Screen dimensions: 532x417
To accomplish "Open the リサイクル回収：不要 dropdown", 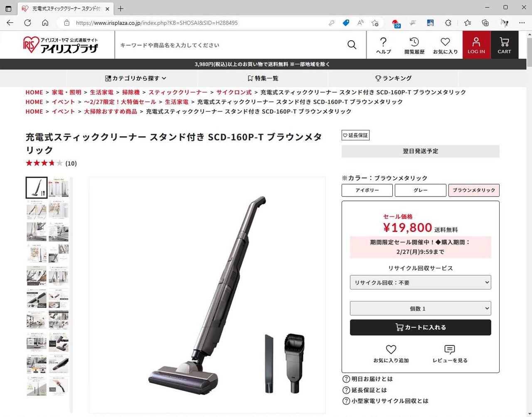I will (421, 282).
